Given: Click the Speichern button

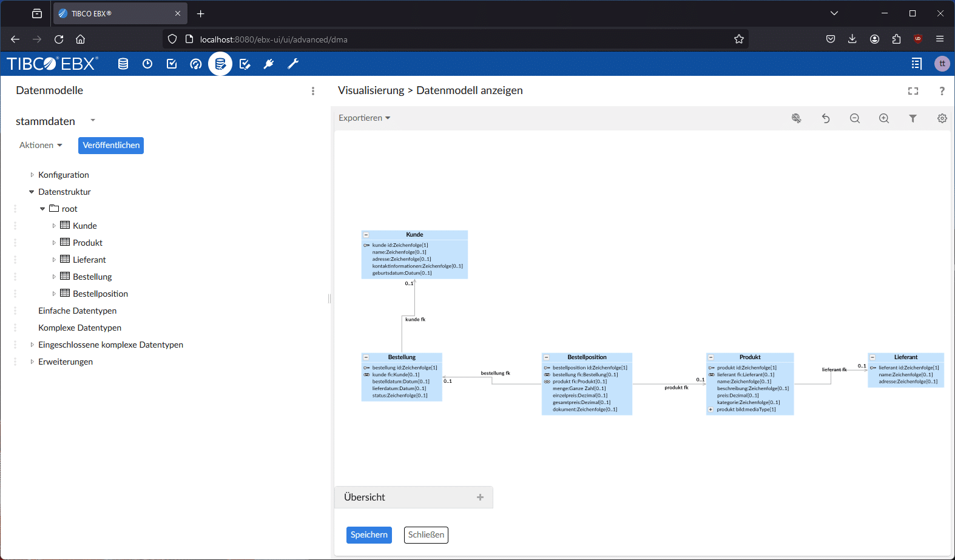Looking at the screenshot, I should coord(369,535).
